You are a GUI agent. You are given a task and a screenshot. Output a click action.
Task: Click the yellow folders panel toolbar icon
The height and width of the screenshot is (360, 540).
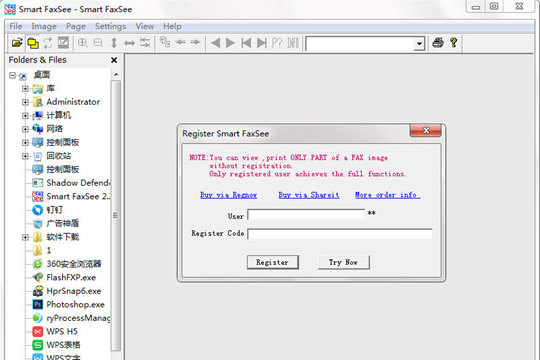(33, 43)
